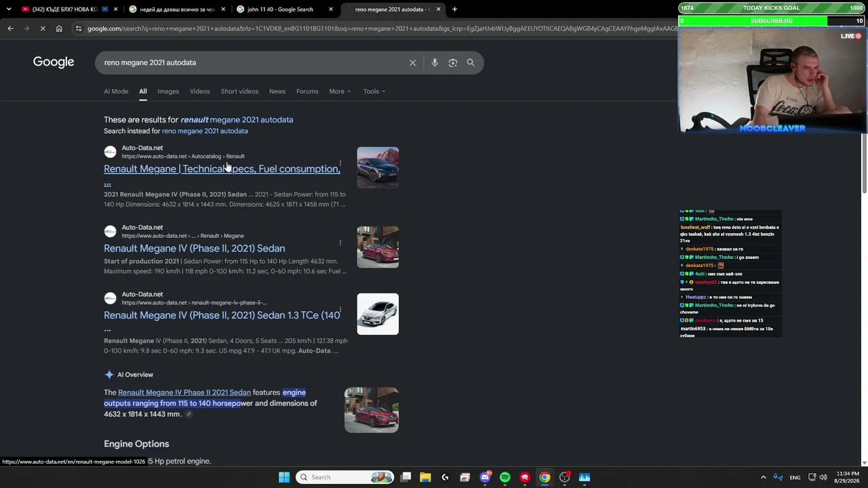Open the Windows Start menu
Image resolution: width=868 pixels, height=488 pixels.
tap(284, 477)
